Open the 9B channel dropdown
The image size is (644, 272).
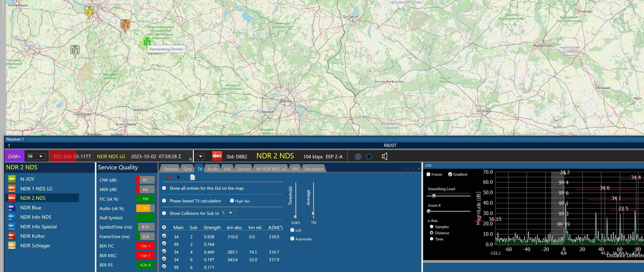coord(37,156)
